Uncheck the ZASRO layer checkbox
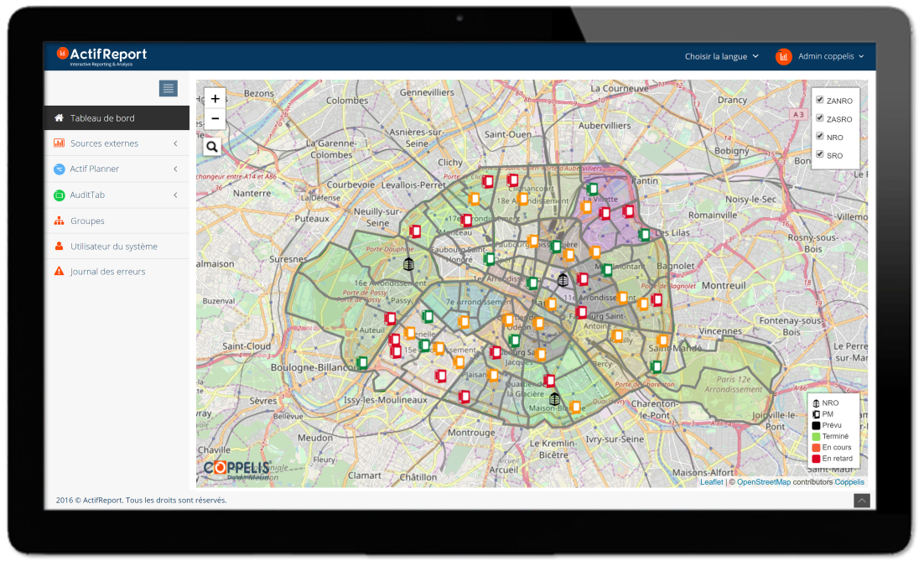This screenshot has width=924, height=561. 820,118
